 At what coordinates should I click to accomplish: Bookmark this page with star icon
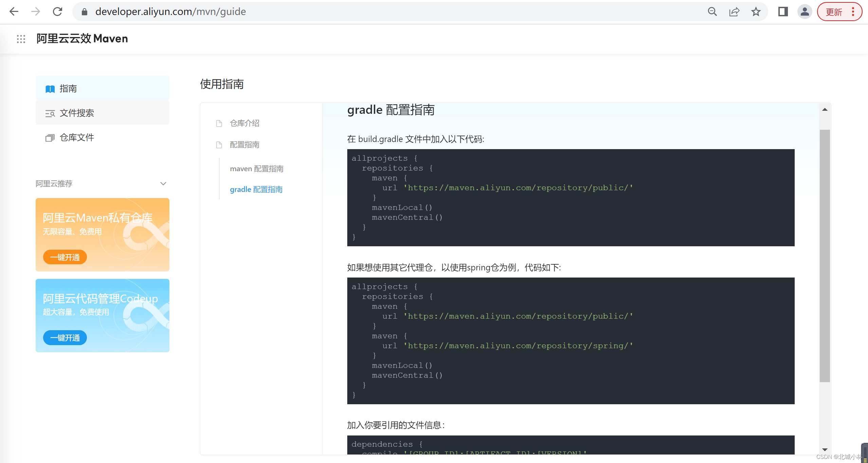point(756,12)
